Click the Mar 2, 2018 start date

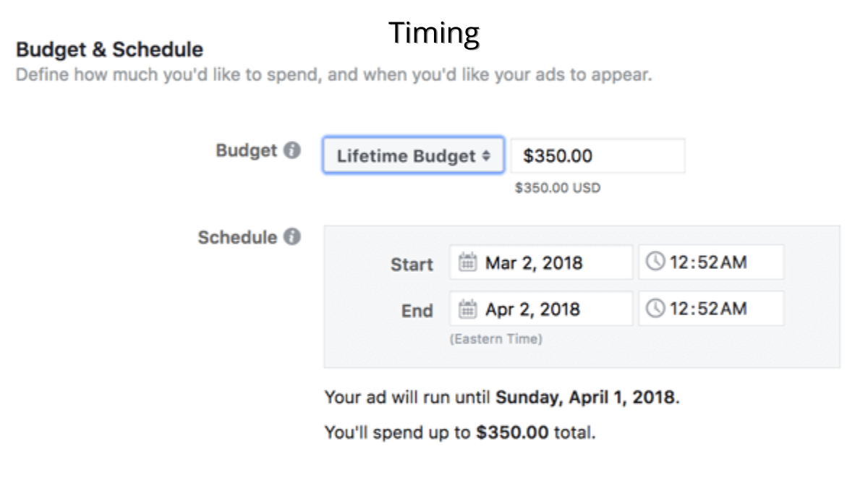click(x=534, y=262)
